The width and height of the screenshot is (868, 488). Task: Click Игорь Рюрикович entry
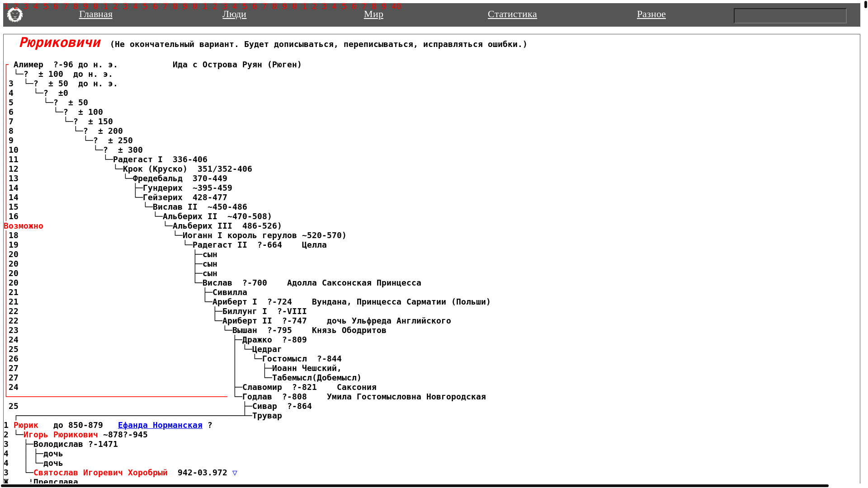tap(61, 435)
